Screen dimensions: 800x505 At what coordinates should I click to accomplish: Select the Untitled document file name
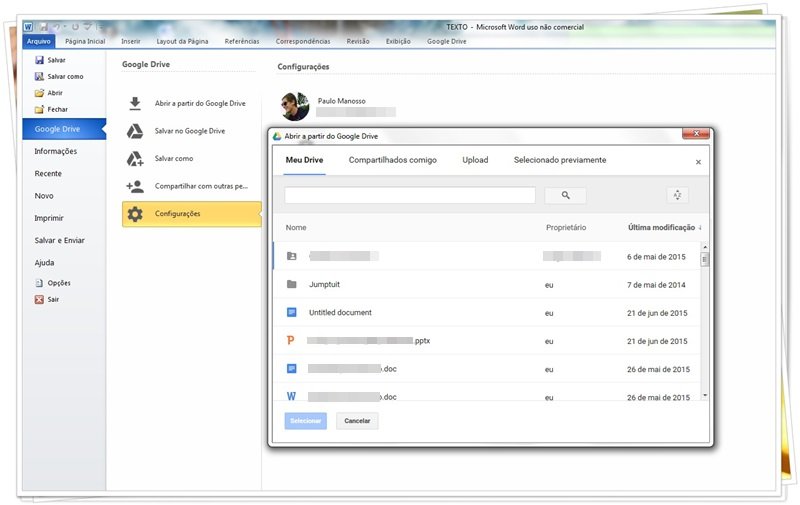340,312
